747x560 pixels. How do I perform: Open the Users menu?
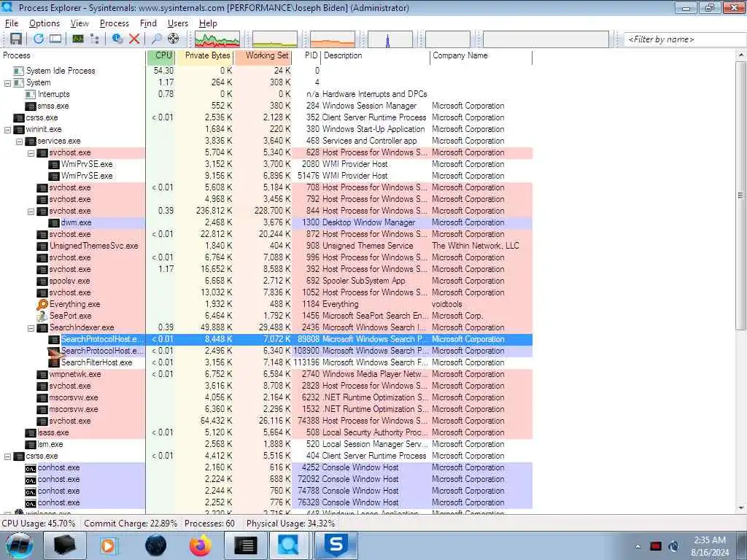(x=178, y=23)
